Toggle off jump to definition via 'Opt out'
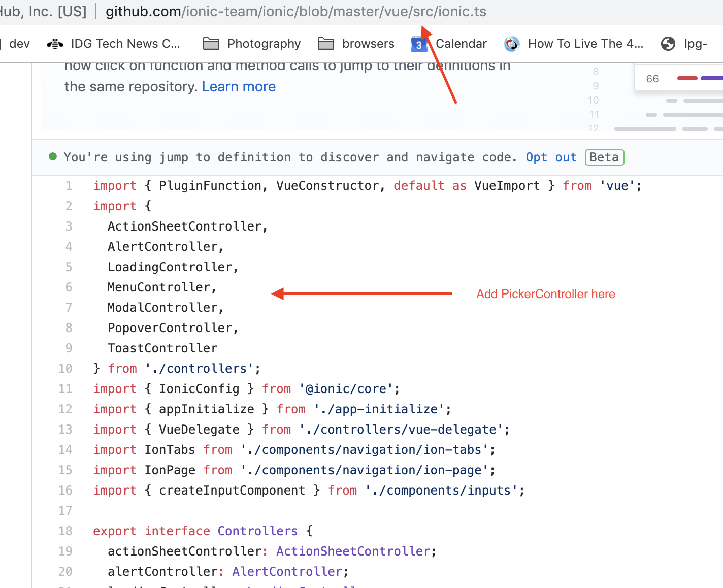723x588 pixels. tap(550, 157)
